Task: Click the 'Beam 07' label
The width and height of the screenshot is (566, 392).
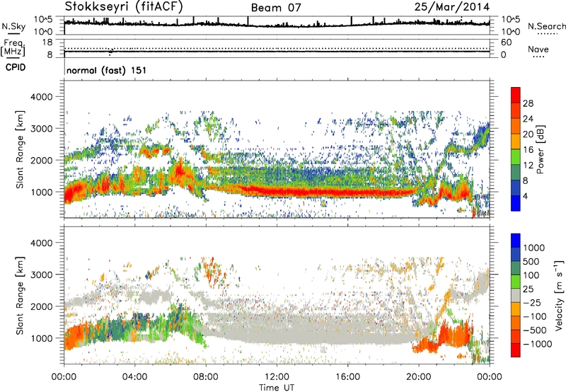Action: tap(276, 8)
